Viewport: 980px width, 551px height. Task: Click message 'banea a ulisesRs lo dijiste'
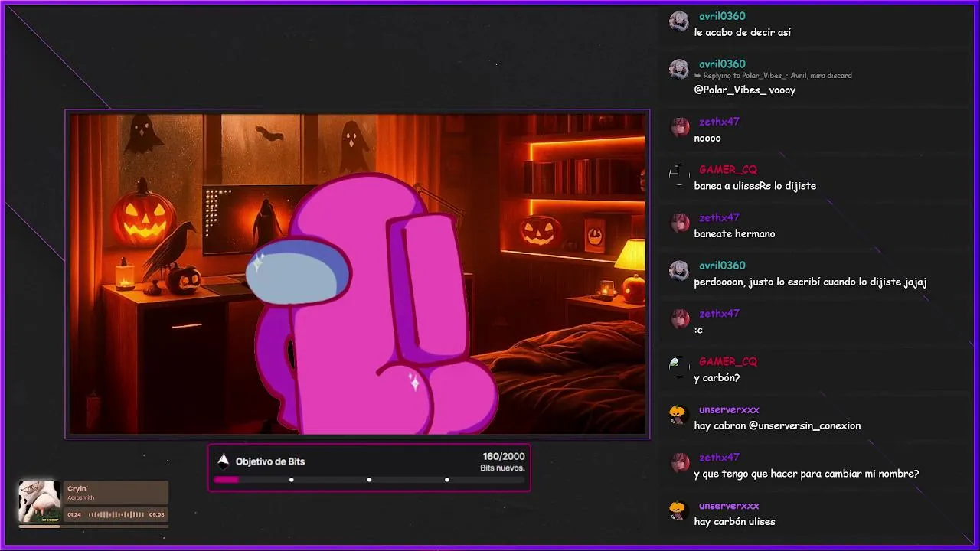755,186
